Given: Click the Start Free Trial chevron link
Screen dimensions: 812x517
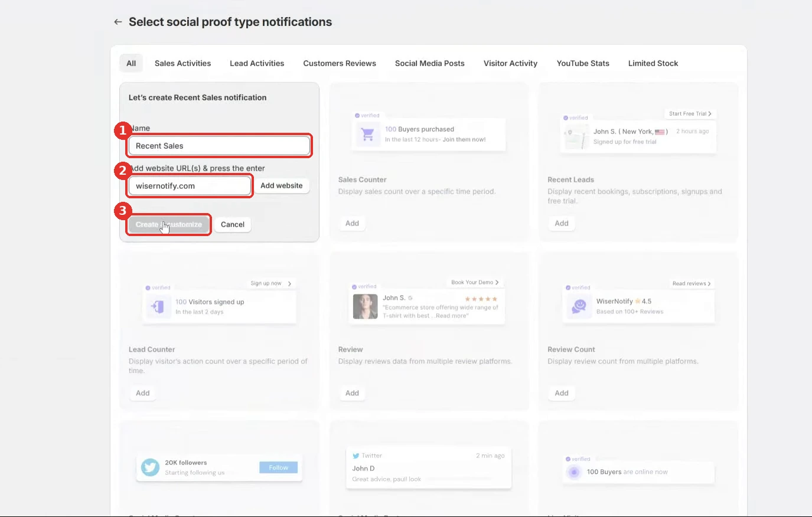Looking at the screenshot, I should click(x=690, y=113).
